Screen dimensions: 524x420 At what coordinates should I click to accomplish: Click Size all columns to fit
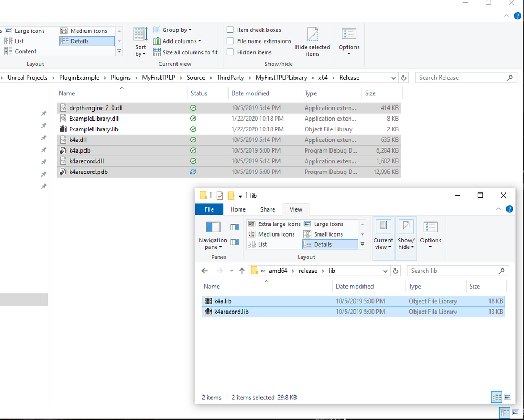[x=185, y=52]
